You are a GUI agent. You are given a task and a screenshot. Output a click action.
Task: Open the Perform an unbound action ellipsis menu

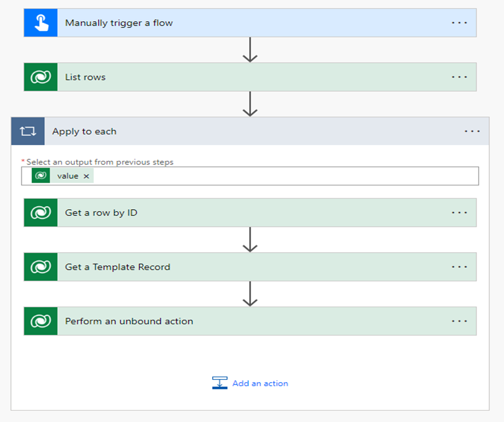pyautogui.click(x=459, y=321)
